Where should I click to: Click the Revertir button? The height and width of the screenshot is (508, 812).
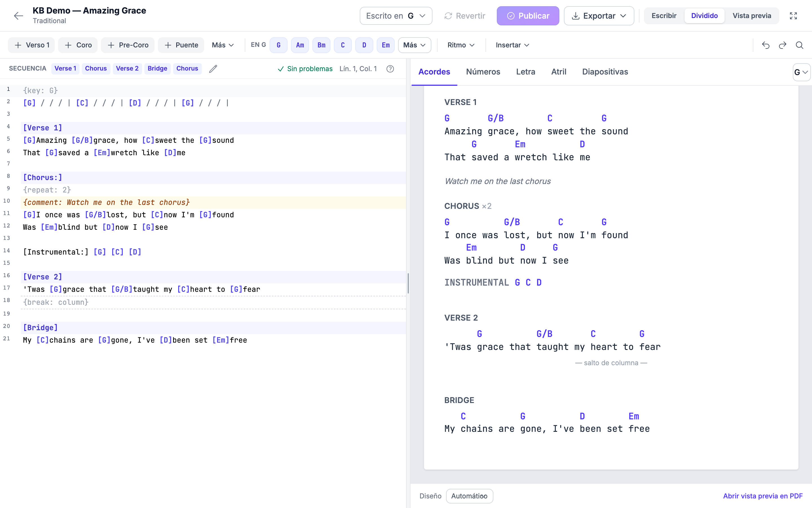pos(465,16)
